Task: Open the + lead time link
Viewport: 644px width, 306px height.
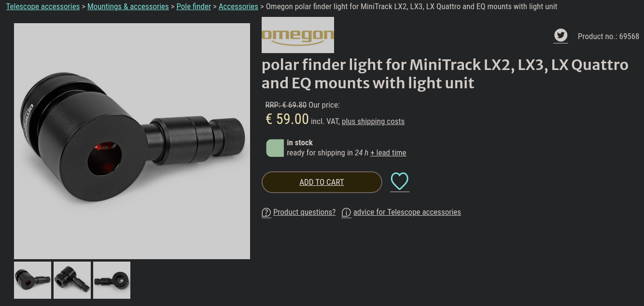Action: [388, 153]
